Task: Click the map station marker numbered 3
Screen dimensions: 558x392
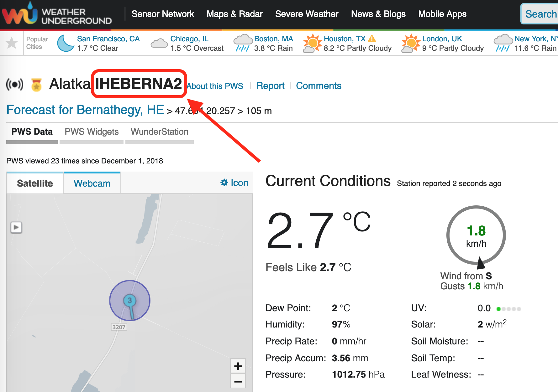Action: [x=129, y=301]
